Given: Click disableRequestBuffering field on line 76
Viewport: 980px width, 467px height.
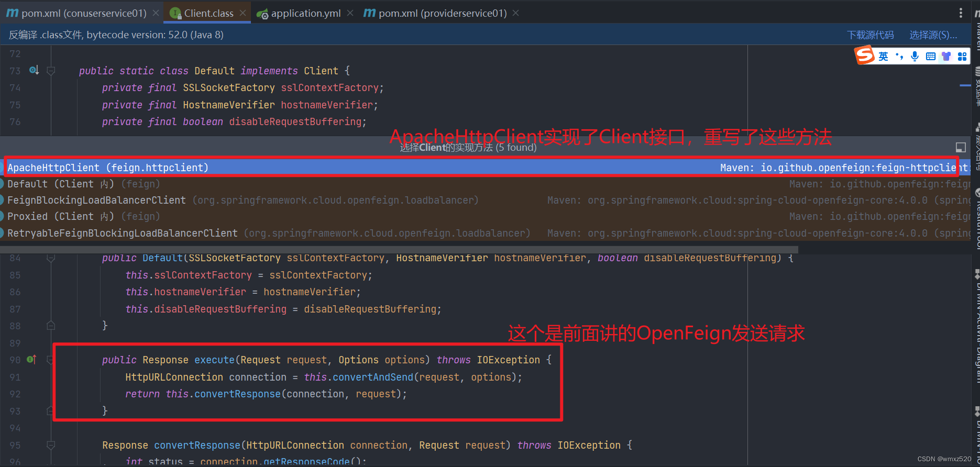Looking at the screenshot, I should click(x=295, y=121).
